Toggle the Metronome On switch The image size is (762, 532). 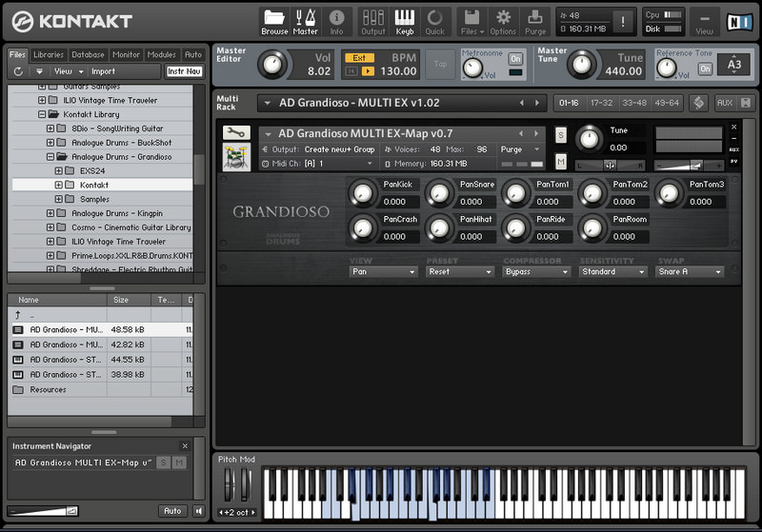click(515, 59)
